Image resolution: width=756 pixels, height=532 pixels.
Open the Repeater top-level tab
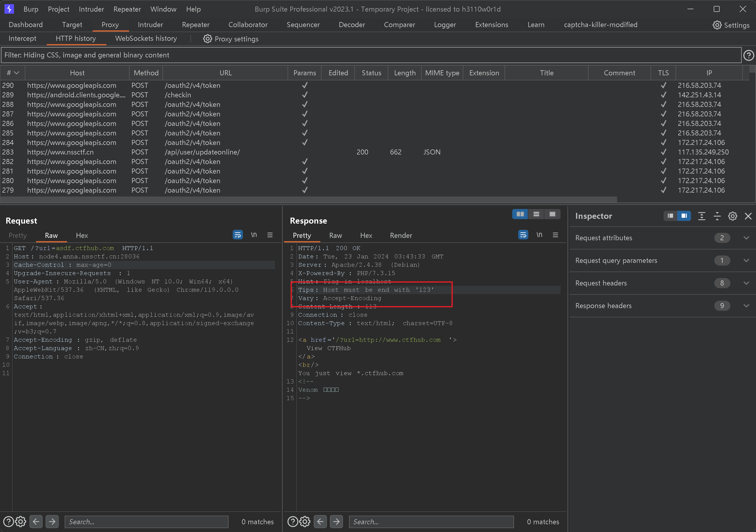pyautogui.click(x=195, y=25)
